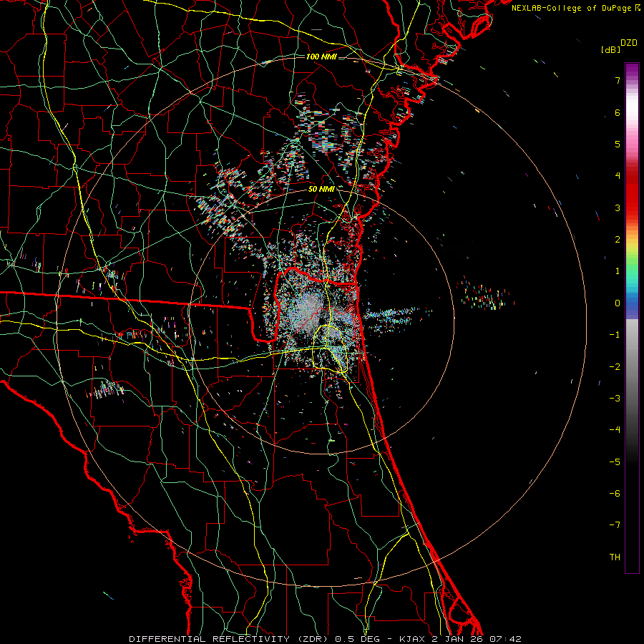Select the -1 value on color scale
644x644 pixels.
[x=615, y=335]
